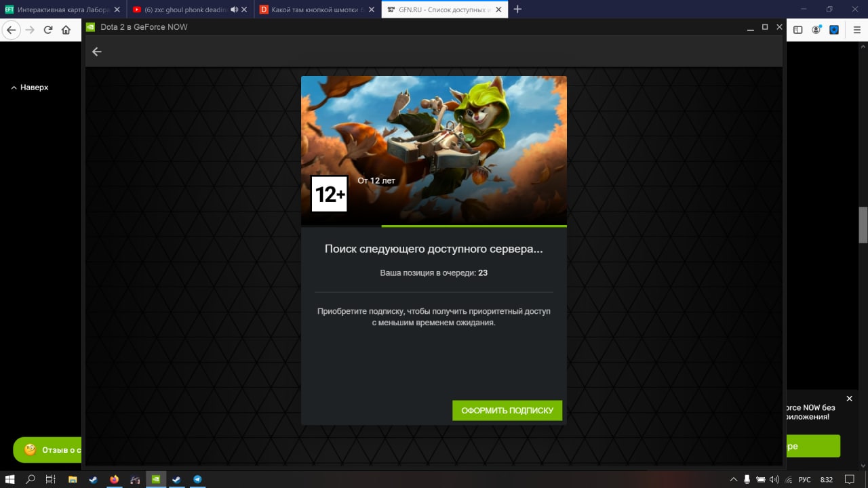Click the browser forward navigation button

(x=30, y=30)
